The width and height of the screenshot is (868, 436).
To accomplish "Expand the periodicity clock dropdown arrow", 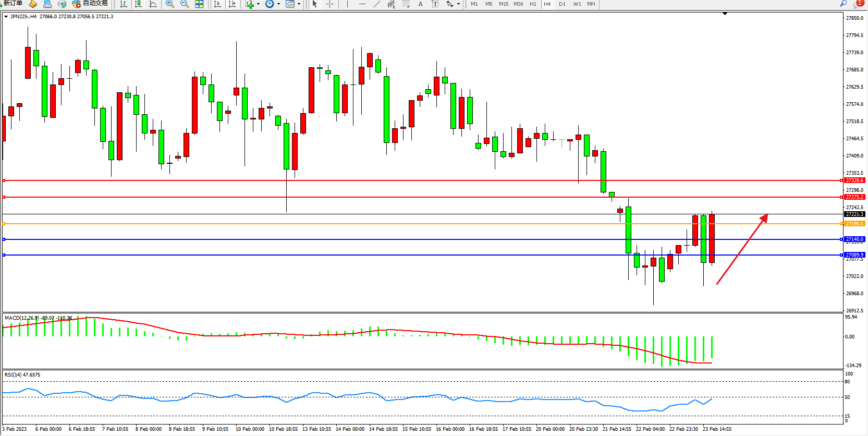I will tap(279, 4).
